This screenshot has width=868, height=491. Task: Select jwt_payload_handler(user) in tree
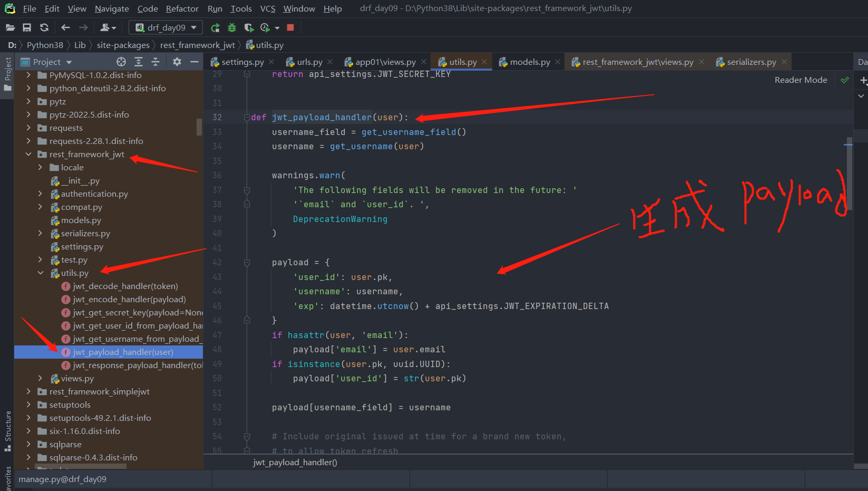point(109,352)
